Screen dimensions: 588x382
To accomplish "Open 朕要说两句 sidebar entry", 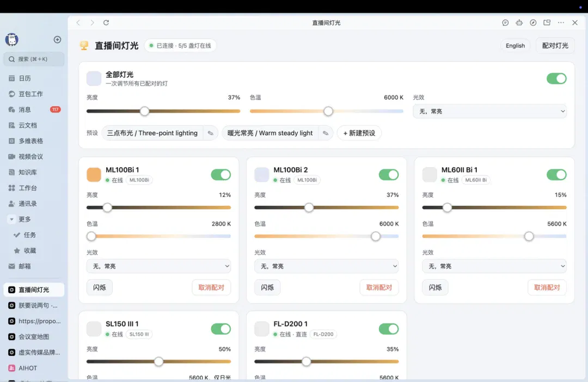I will (x=34, y=306).
